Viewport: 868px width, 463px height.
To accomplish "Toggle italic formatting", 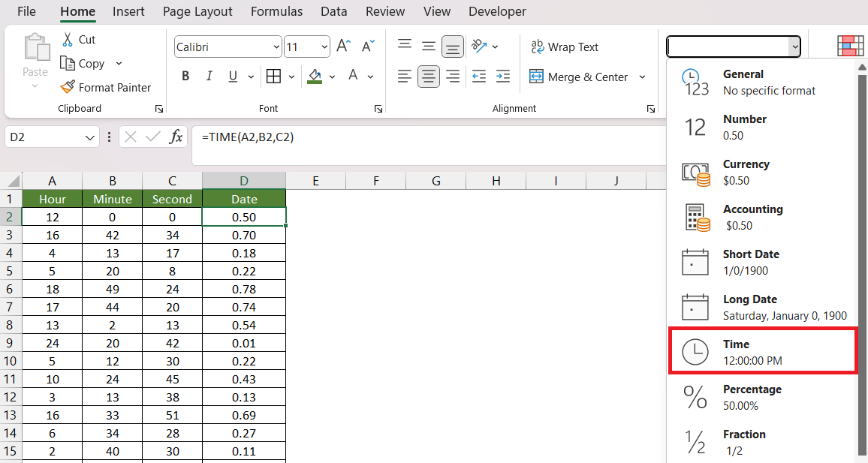I will [208, 76].
